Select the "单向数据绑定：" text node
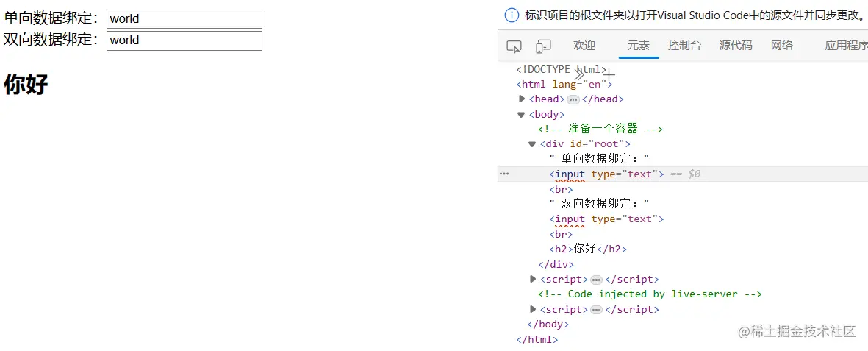Screen dimensions: 868x351 click(x=599, y=159)
